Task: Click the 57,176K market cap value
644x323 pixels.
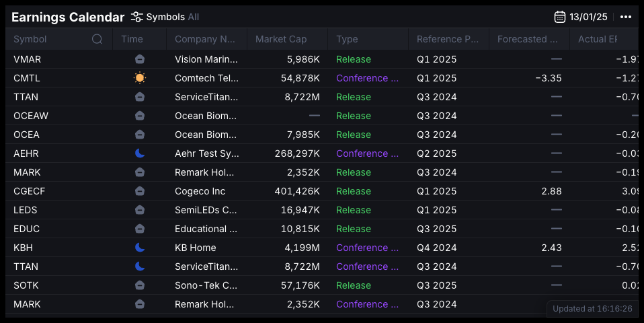Action: point(300,285)
